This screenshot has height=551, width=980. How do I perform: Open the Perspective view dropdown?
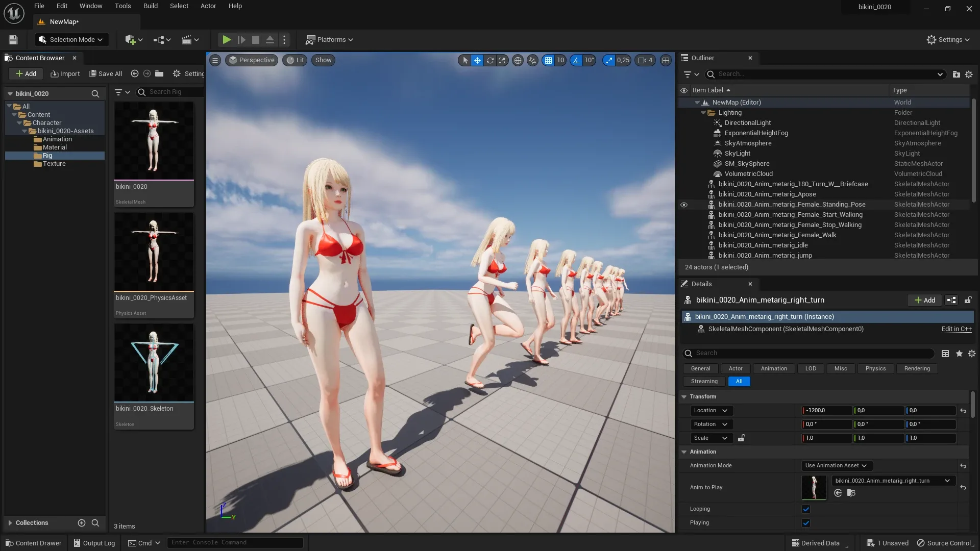pyautogui.click(x=251, y=60)
